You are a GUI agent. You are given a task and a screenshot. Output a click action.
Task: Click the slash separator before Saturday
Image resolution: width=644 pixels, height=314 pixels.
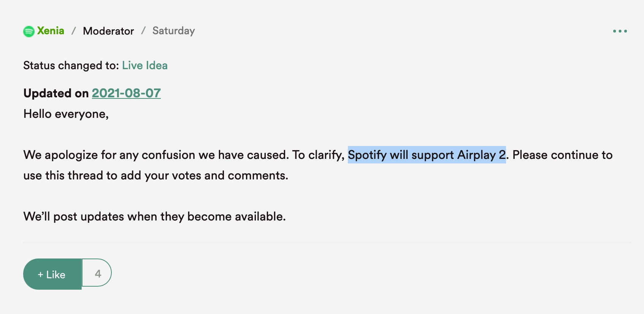[143, 31]
